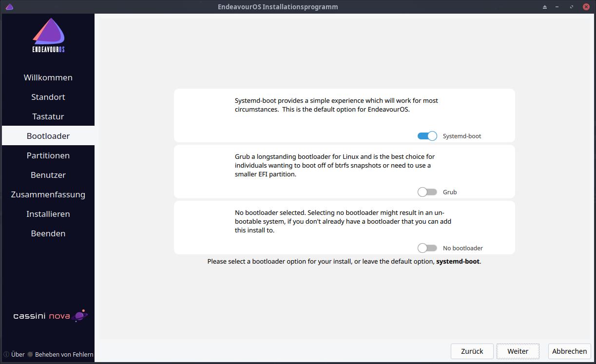Viewport: 596px width, 364px height.
Task: Disable the Systemd-boot toggle
Action: point(427,136)
